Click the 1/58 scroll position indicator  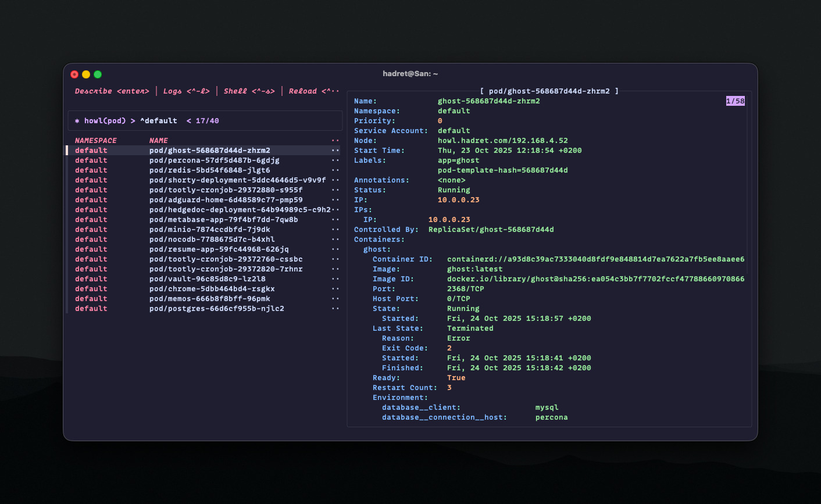point(735,101)
